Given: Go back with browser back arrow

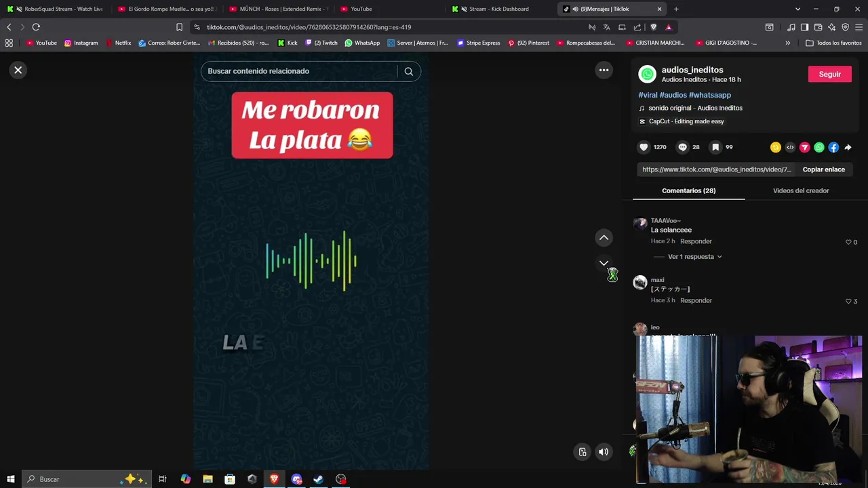Looking at the screenshot, I should tap(9, 27).
